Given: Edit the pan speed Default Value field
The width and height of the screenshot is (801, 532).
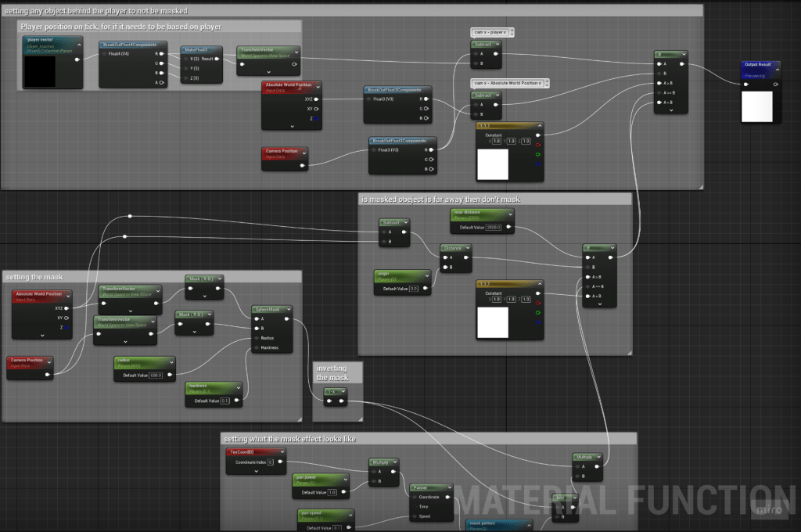Looking at the screenshot, I should tap(337, 527).
